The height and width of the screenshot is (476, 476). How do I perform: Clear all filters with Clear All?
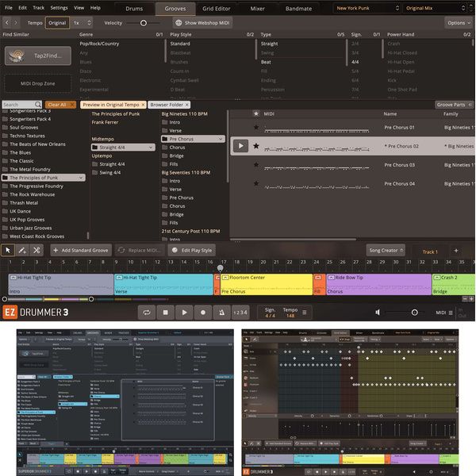60,105
